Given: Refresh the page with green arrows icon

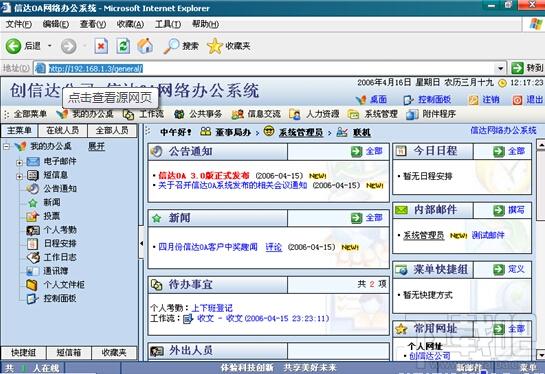Looking at the screenshot, I should coord(123,46).
